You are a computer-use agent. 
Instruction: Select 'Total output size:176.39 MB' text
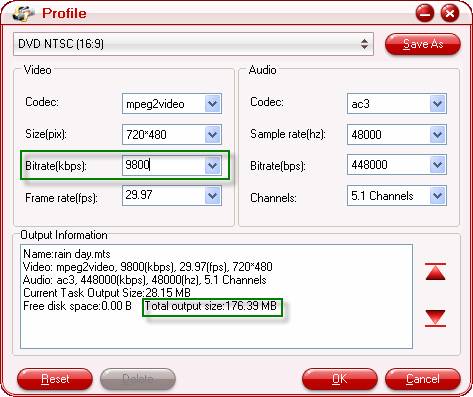pyautogui.click(x=211, y=306)
